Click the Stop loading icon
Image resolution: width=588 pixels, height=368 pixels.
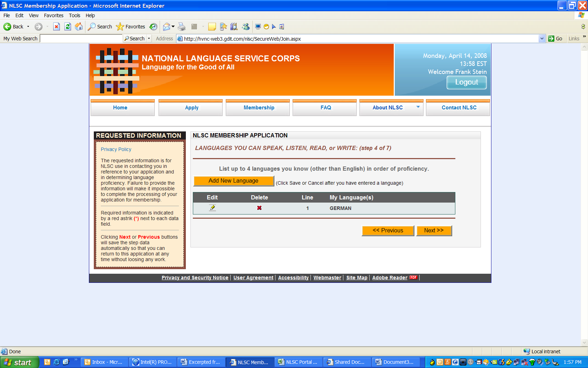pos(57,27)
